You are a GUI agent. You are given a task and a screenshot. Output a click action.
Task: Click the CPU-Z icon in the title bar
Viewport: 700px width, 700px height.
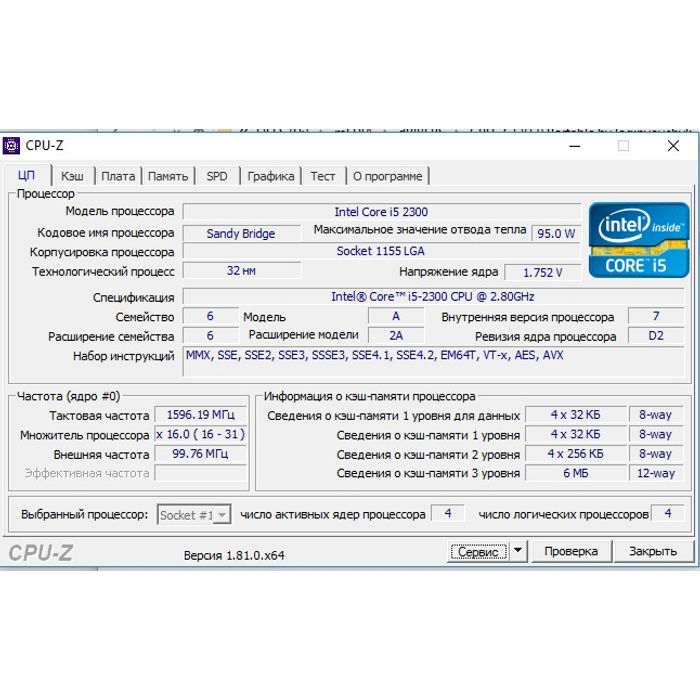[x=12, y=146]
